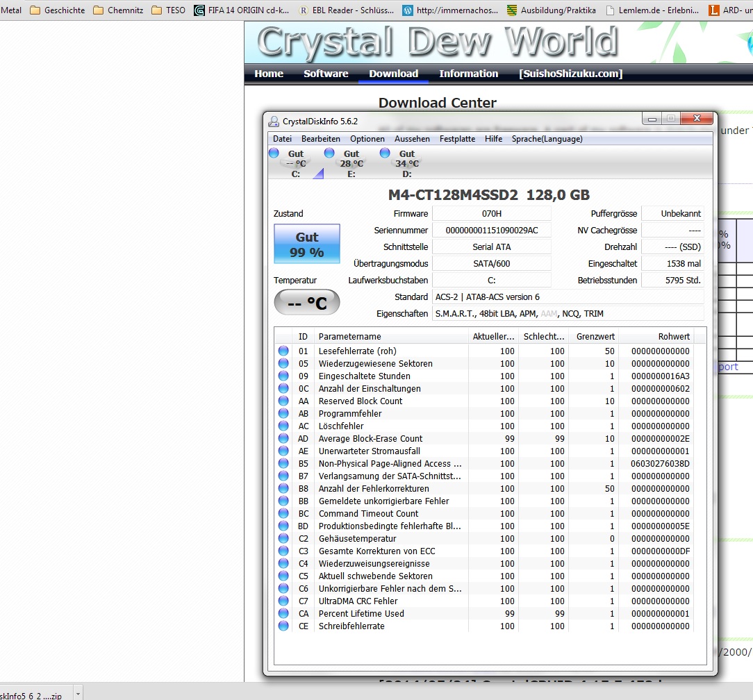Click raw value 06030276038D

click(x=661, y=463)
